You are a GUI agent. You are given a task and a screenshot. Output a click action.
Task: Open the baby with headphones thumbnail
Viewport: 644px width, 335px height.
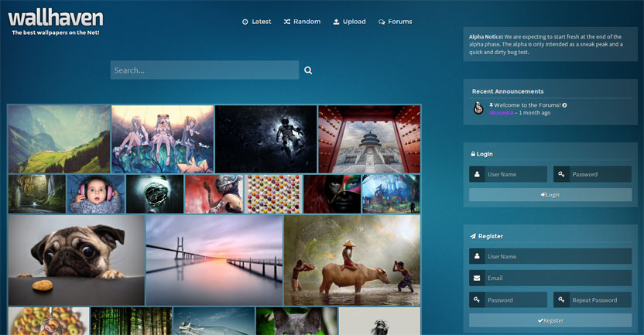click(x=95, y=193)
